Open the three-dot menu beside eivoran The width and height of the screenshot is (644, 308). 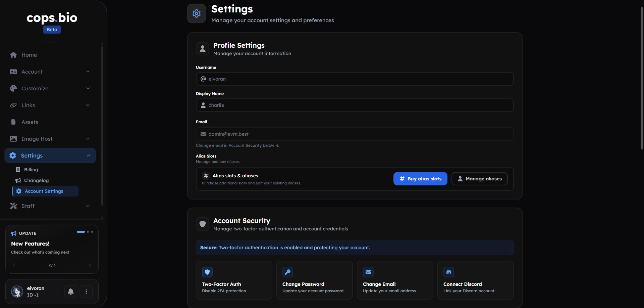pos(86,292)
